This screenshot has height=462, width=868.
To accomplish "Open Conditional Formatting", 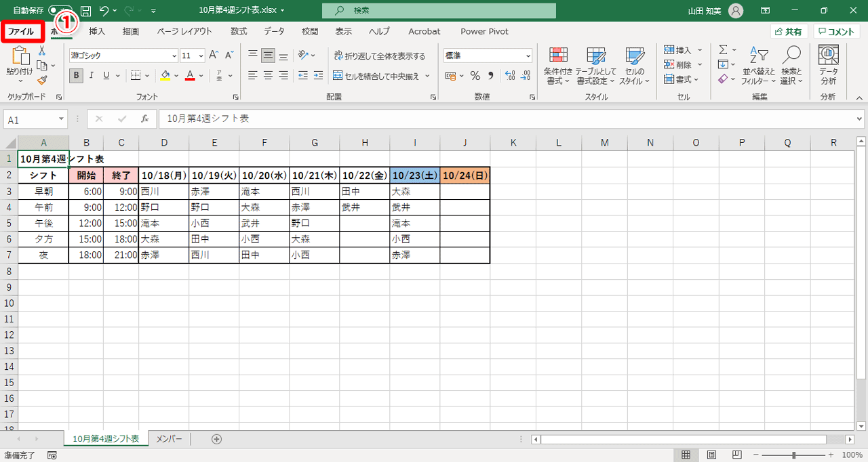I will pos(558,66).
